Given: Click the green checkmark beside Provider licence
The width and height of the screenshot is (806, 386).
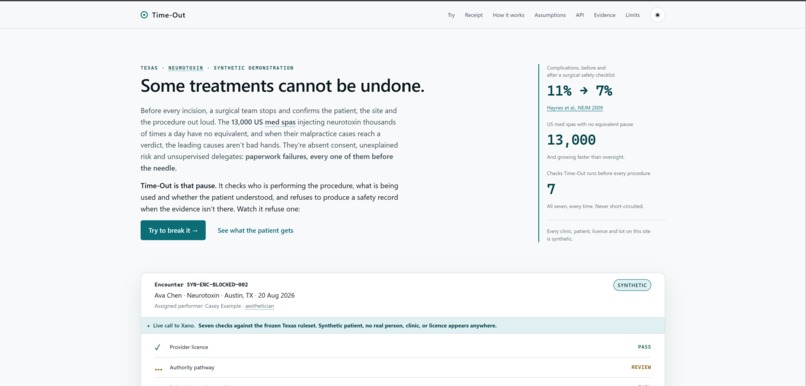Looking at the screenshot, I should click(157, 347).
